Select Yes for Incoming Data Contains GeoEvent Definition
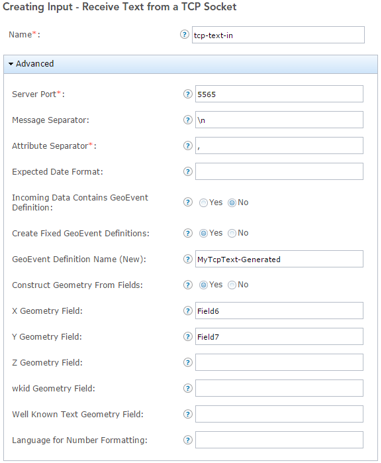Viewport: 381px width, 463px height. coord(203,202)
